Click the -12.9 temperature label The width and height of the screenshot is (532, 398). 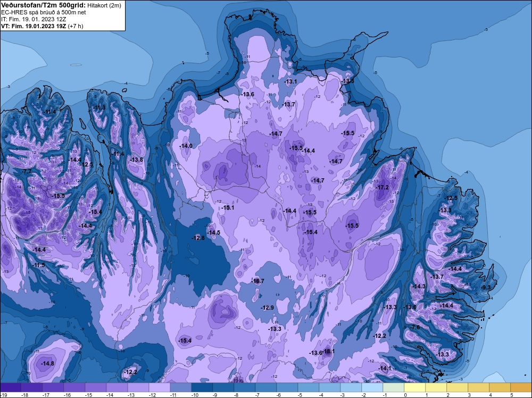(x=267, y=308)
